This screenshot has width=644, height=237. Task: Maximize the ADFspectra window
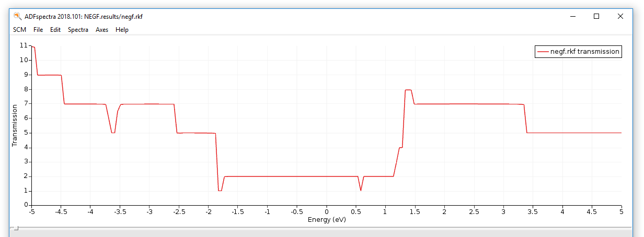[596, 16]
